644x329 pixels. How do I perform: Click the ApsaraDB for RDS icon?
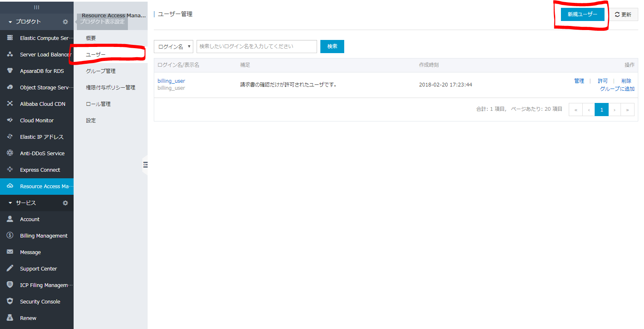pyautogui.click(x=10, y=71)
